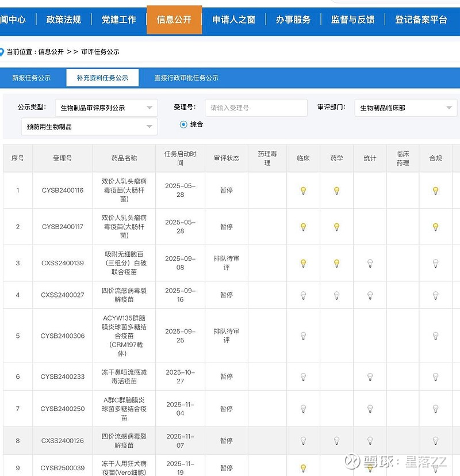Click row 2 yellow bulb under 合规
460x476 pixels.
435,227
